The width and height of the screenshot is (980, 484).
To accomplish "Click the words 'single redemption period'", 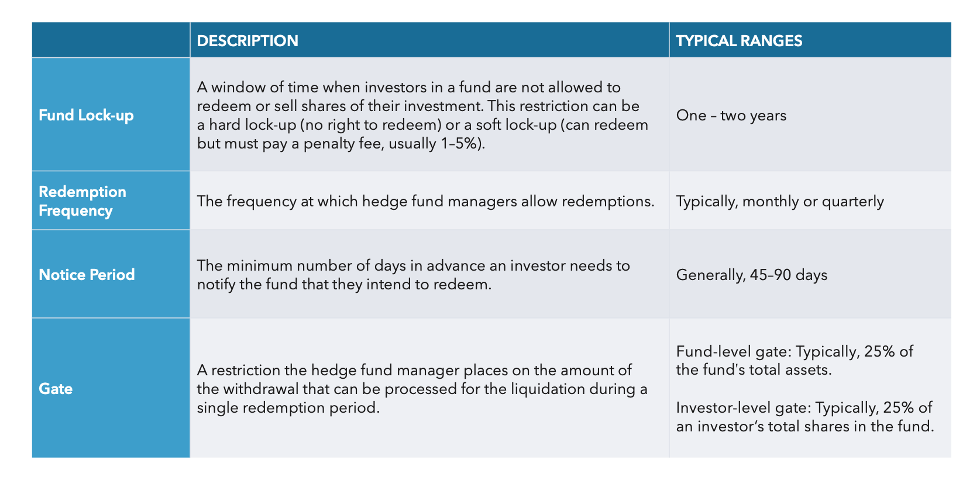I will coord(288,408).
